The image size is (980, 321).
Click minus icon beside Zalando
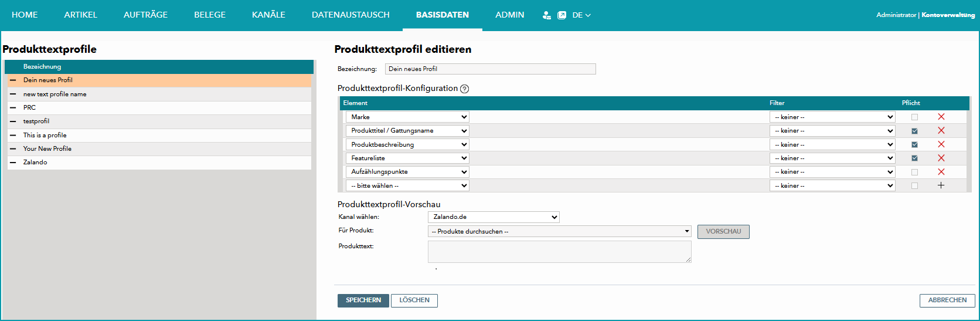pyautogui.click(x=13, y=163)
